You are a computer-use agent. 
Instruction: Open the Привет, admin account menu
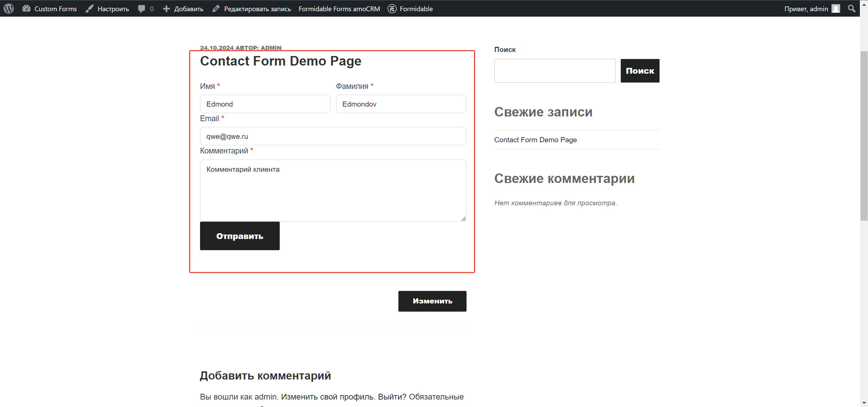coord(807,8)
